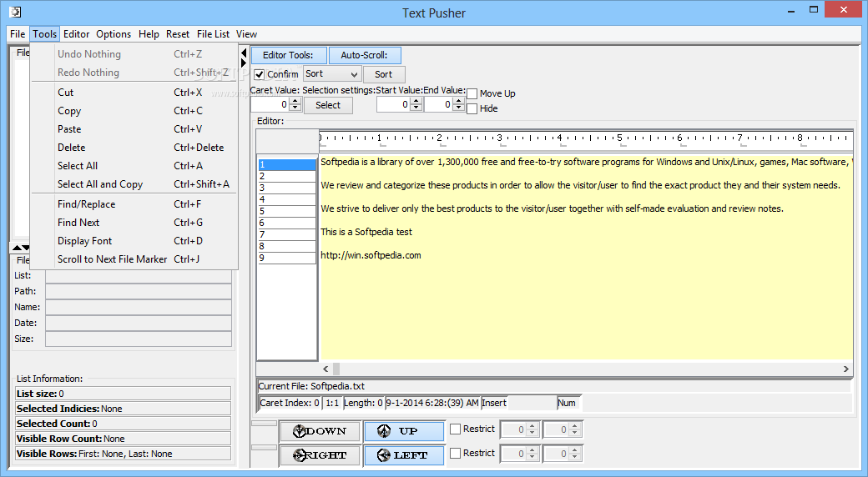Click the ruler above the editor

click(x=586, y=141)
